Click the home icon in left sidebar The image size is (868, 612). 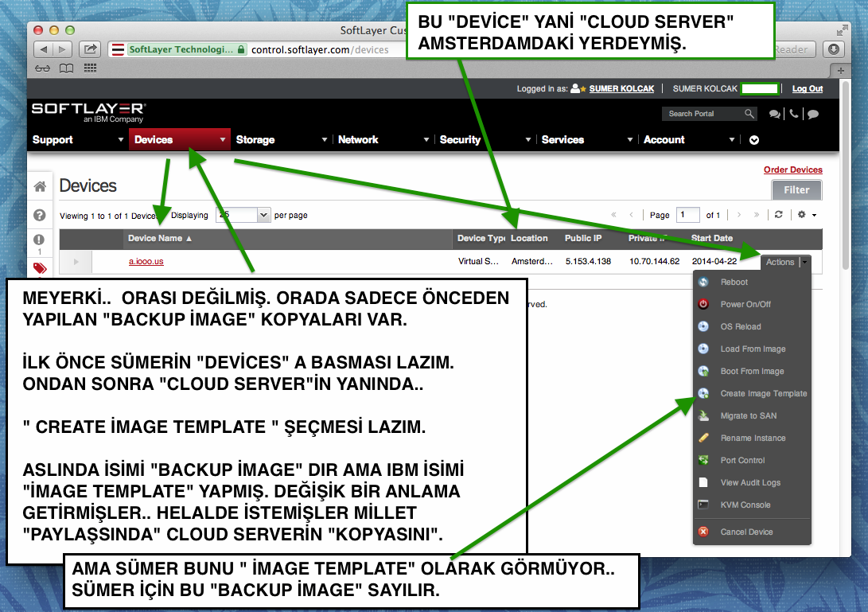tap(40, 186)
